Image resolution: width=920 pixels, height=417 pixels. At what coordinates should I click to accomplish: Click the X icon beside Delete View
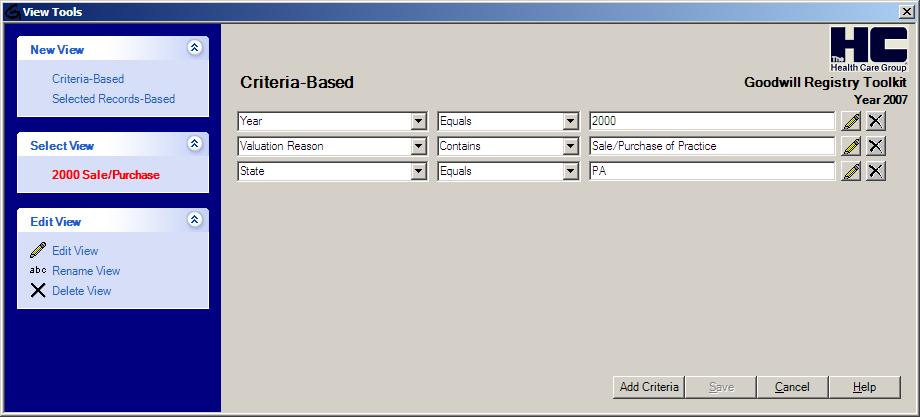tap(38, 290)
